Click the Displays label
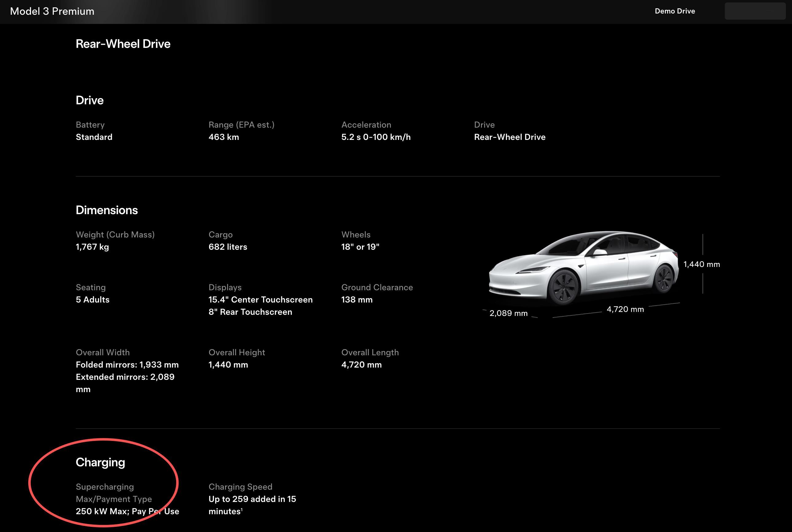 [225, 288]
